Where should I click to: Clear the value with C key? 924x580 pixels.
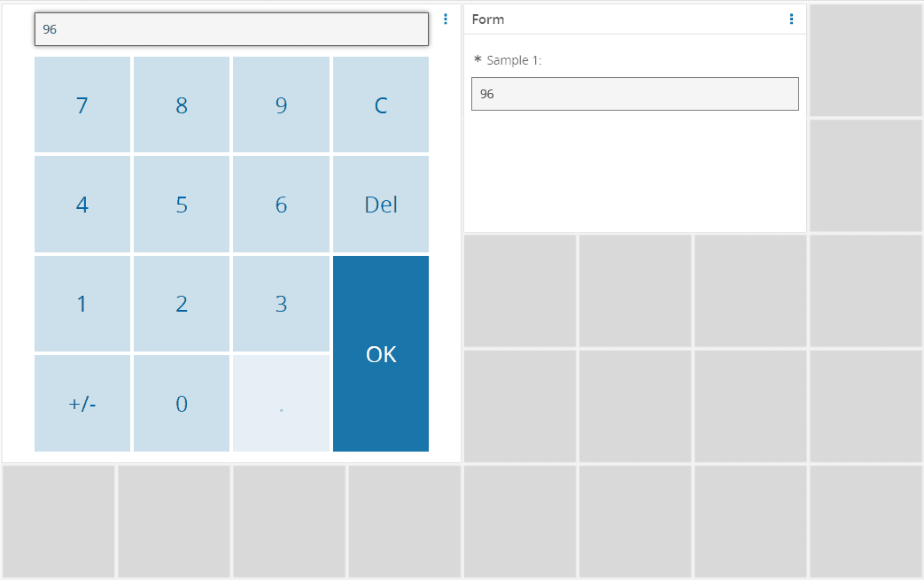381,105
